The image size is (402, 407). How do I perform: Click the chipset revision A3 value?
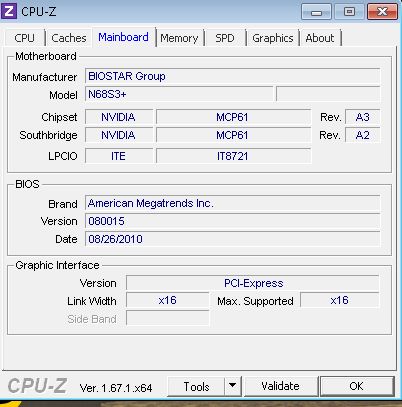click(362, 117)
